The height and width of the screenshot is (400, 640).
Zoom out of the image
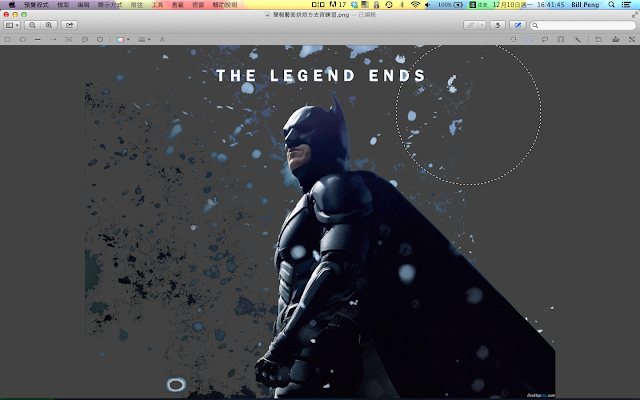click(x=32, y=25)
